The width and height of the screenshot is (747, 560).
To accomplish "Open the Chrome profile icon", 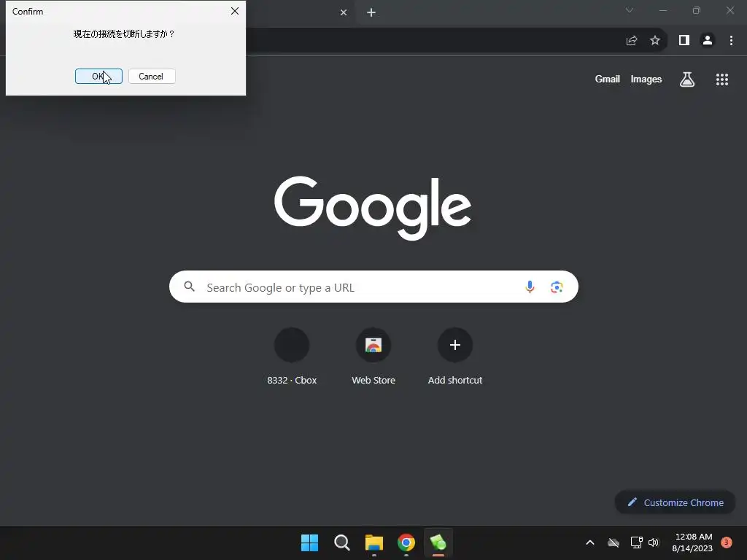I will click(708, 41).
